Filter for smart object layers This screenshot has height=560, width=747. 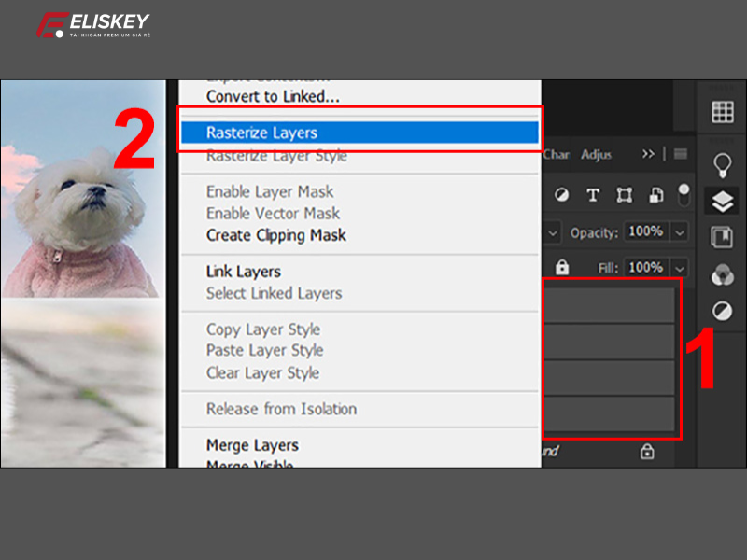[655, 195]
